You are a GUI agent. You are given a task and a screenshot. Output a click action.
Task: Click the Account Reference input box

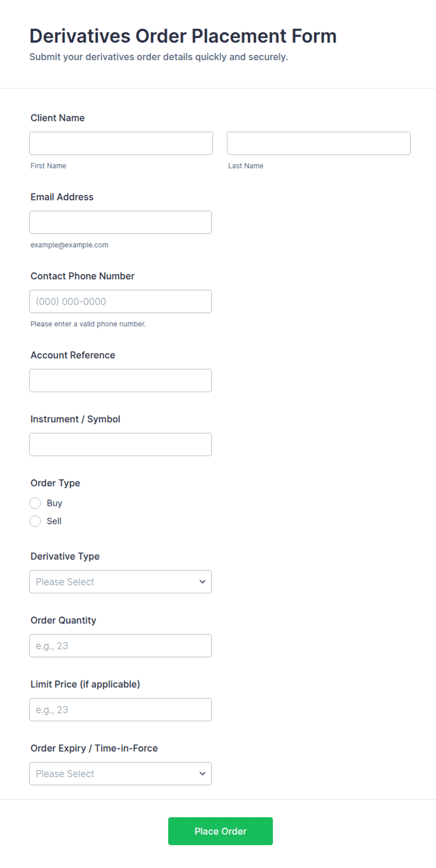pos(120,380)
